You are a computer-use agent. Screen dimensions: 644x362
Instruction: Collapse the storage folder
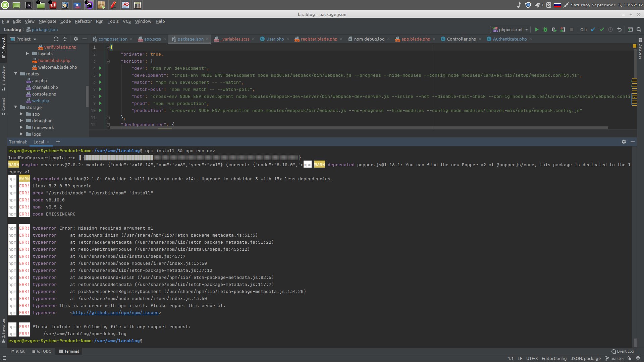coord(15,107)
